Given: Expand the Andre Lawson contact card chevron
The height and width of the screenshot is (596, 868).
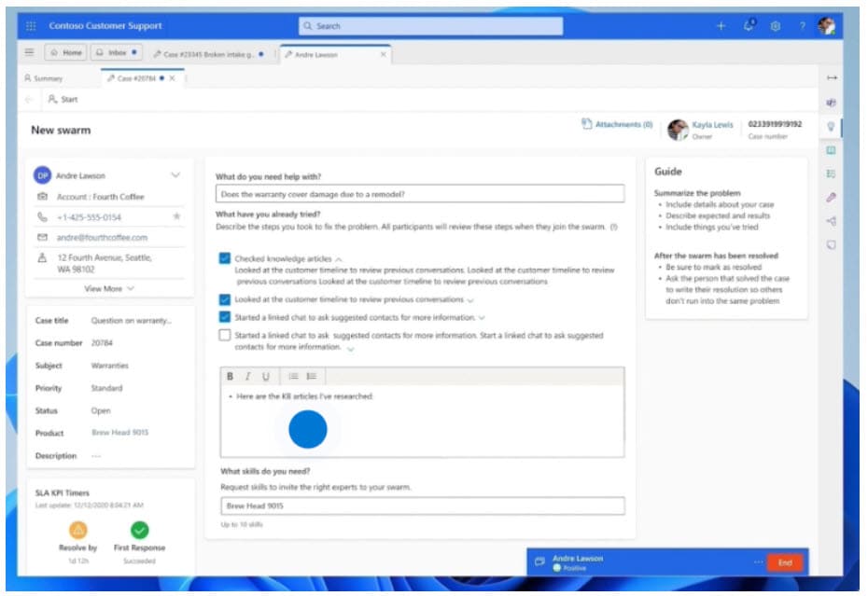Looking at the screenshot, I should [x=175, y=175].
